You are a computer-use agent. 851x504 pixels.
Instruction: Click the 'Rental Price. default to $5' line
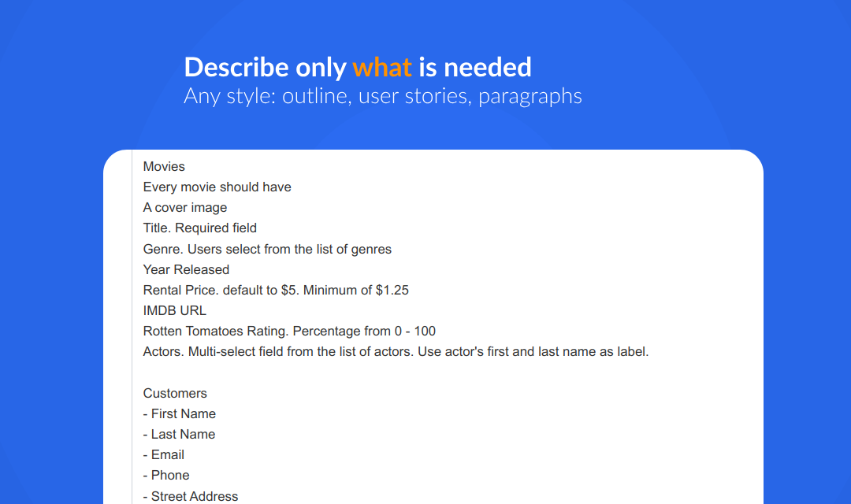[276, 291]
